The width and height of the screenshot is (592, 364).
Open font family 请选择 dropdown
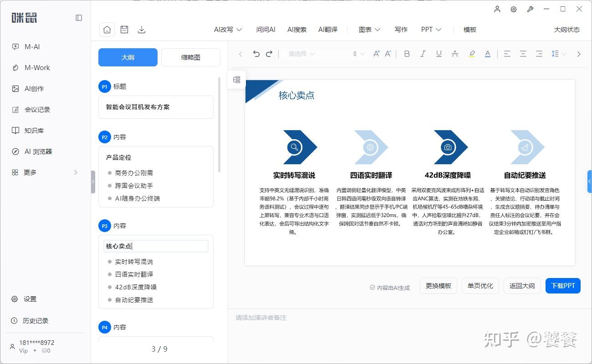301,54
